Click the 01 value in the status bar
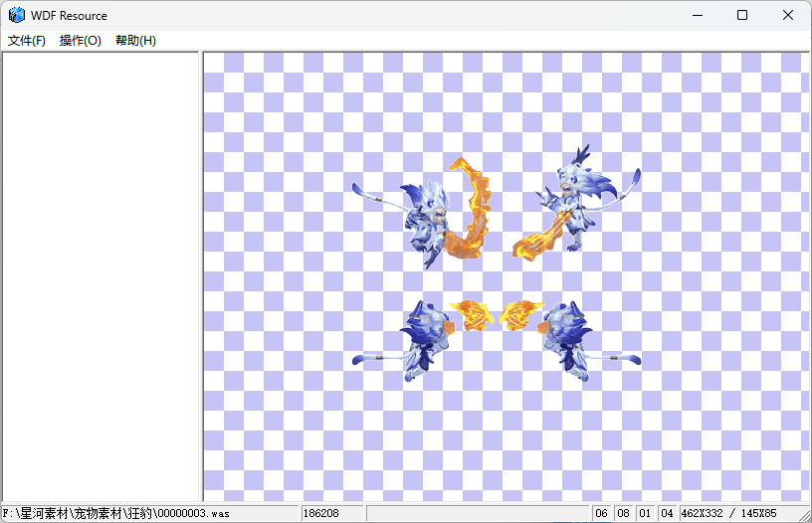 646,513
